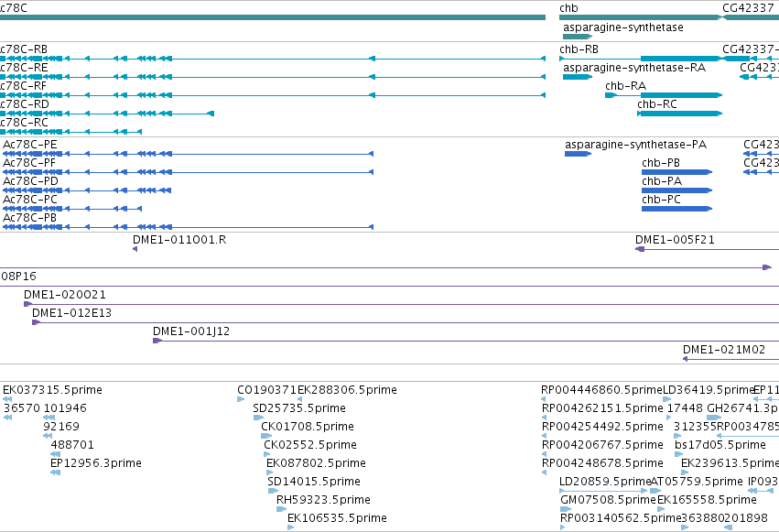Viewport: 779px width, 532px height.
Task: Select the chb-PC protein bar
Action: tap(676, 209)
